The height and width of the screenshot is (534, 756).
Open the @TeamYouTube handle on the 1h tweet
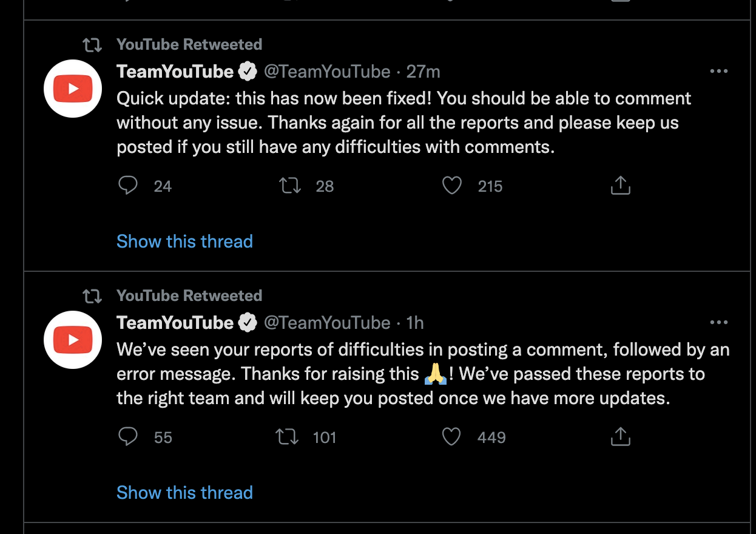pos(327,323)
